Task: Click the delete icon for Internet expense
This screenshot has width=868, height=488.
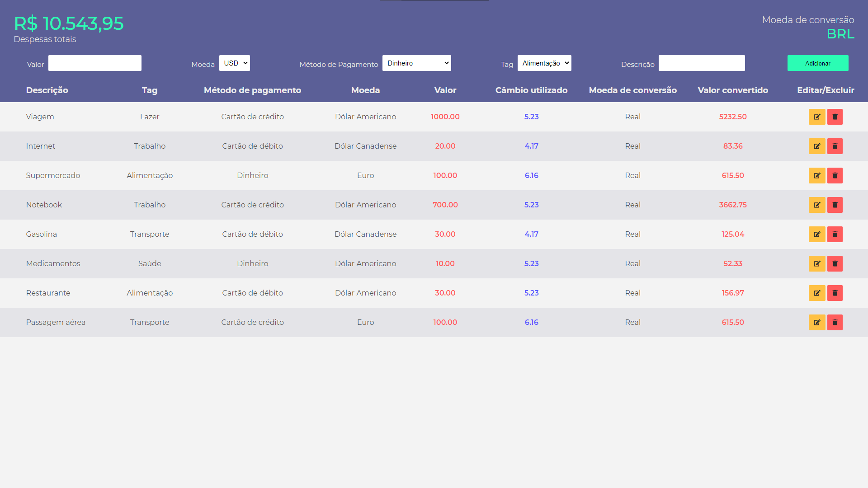Action: [x=835, y=146]
